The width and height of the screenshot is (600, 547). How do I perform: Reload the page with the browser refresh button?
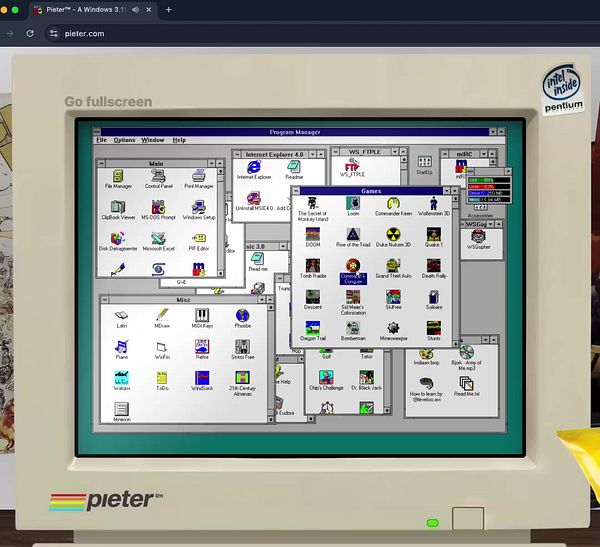(x=30, y=33)
